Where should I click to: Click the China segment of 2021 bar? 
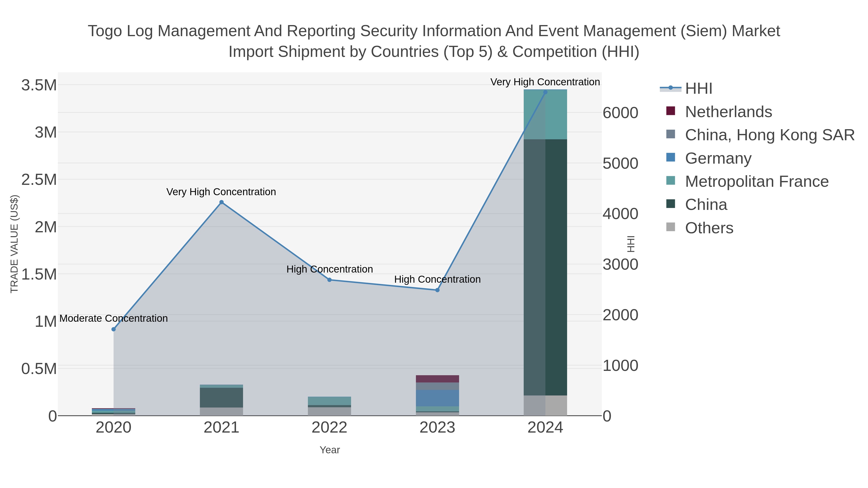(221, 398)
